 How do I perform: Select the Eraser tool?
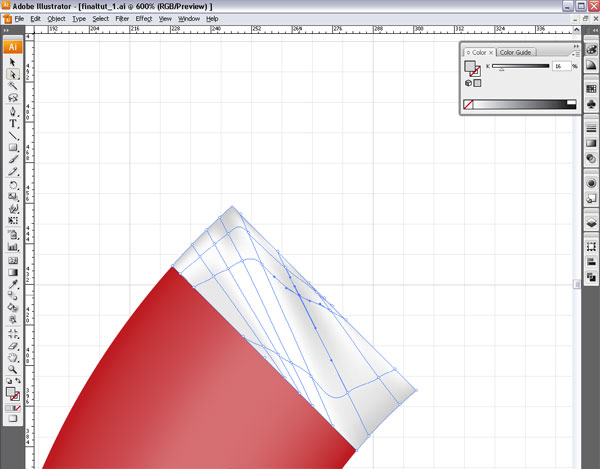point(13,346)
